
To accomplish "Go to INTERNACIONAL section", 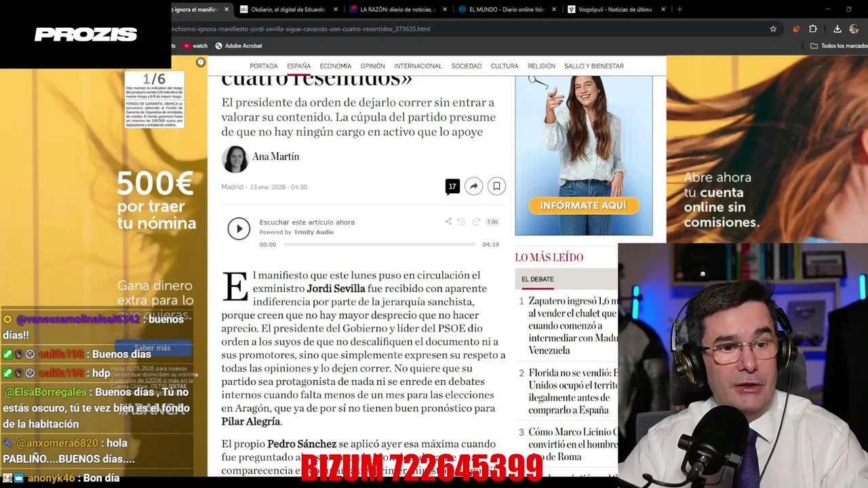I will point(418,66).
